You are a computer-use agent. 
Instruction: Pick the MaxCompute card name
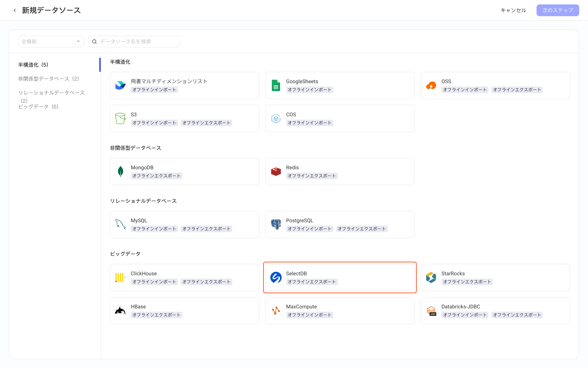point(301,306)
